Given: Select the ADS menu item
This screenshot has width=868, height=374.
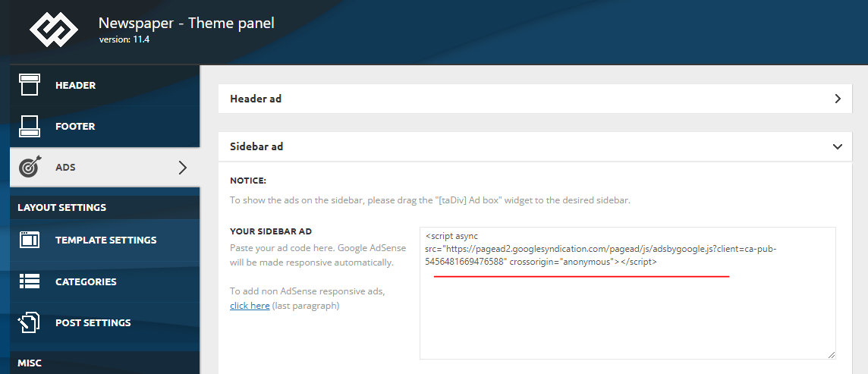Looking at the screenshot, I should 105,167.
